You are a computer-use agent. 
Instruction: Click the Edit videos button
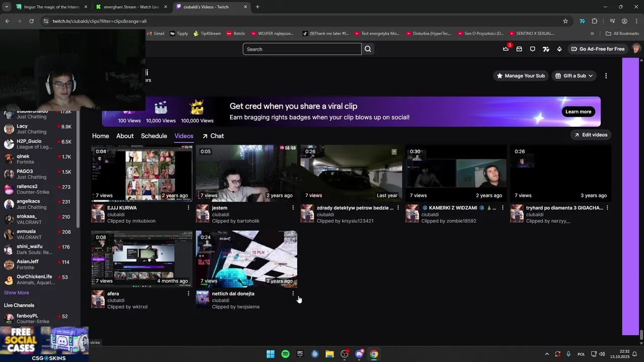pos(591,135)
